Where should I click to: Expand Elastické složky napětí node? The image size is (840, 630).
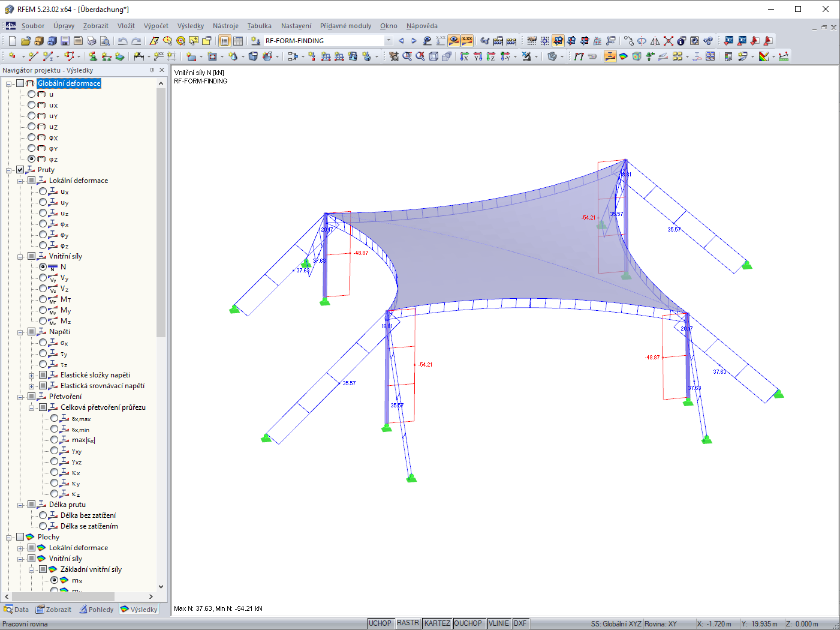pyautogui.click(x=32, y=376)
